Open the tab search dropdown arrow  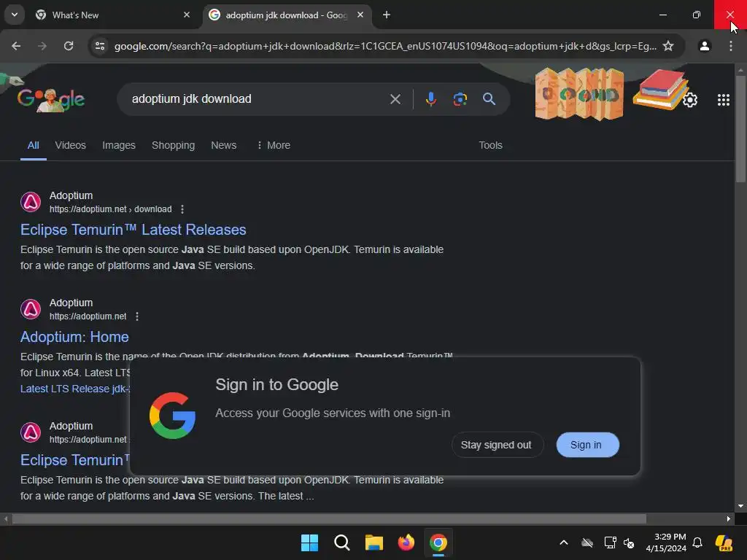tap(15, 15)
